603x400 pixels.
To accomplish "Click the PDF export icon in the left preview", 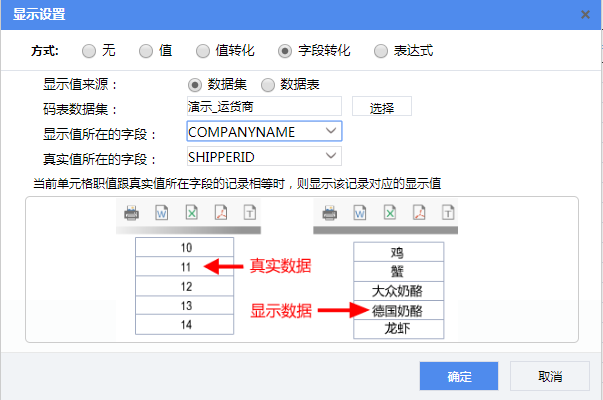I will tap(221, 213).
